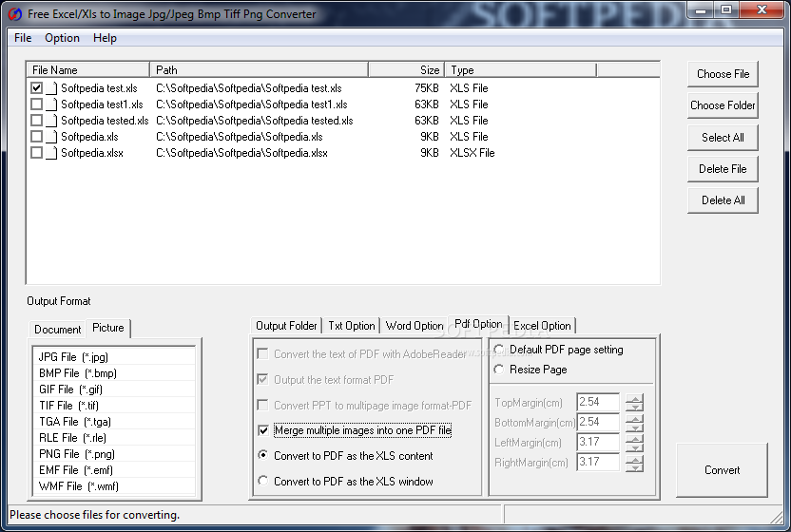The height and width of the screenshot is (532, 791).
Task: Click the Select All button
Action: point(723,138)
